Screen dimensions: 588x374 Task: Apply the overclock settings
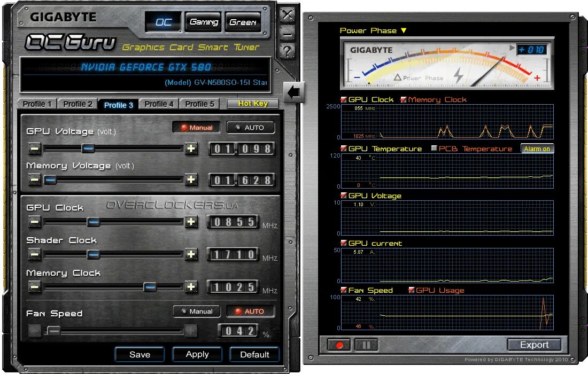(x=197, y=355)
